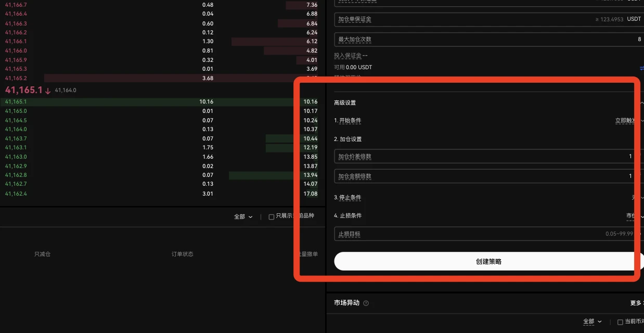
Task: Open the 全部 filter dropdown above the order area
Action: point(243,216)
